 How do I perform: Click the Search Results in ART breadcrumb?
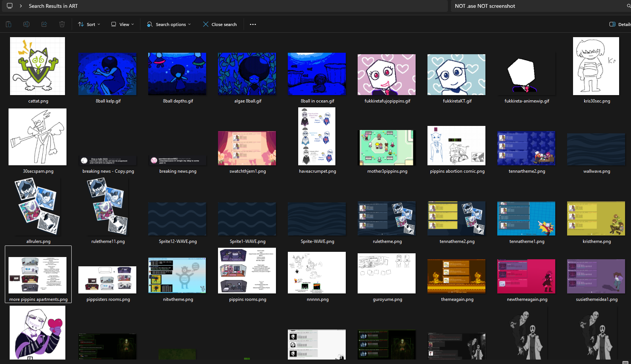coord(53,6)
